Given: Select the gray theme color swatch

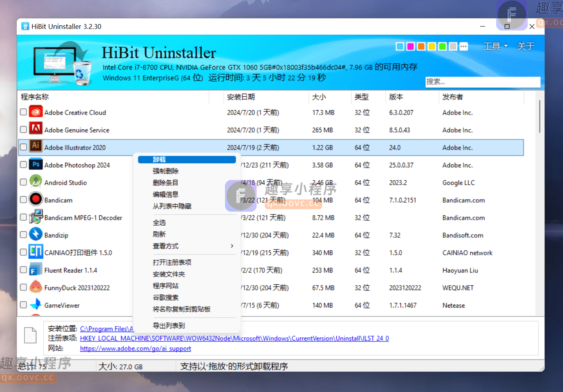Looking at the screenshot, I should (453, 46).
